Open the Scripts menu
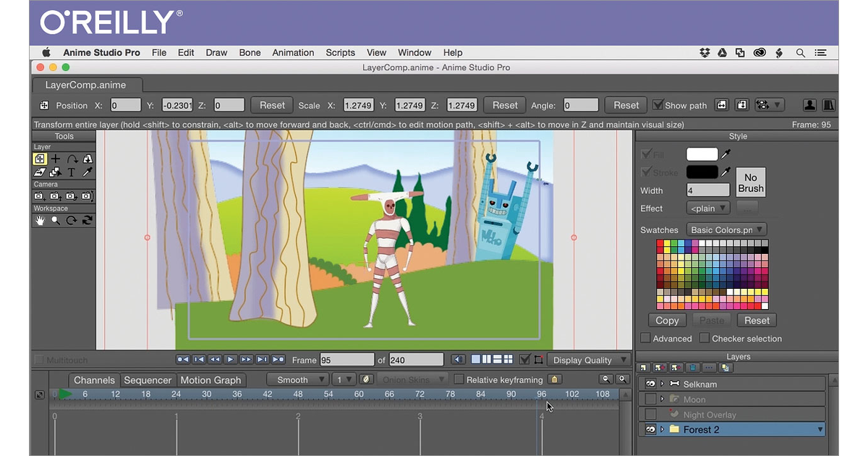This screenshot has height=456, width=868. pyautogui.click(x=340, y=53)
